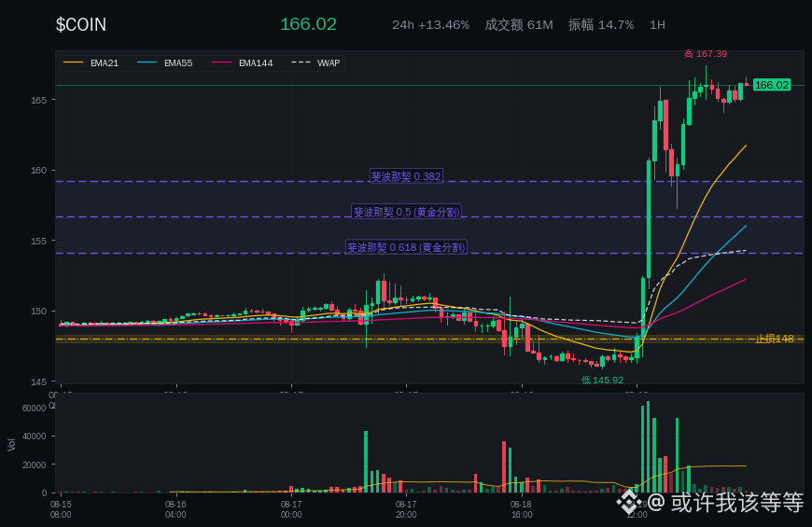Viewport: 812px width, 527px height.
Task: Click the 166.02 price in header
Action: click(x=308, y=24)
